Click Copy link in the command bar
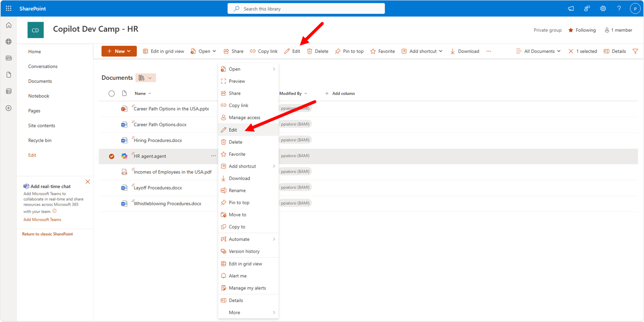 point(264,51)
